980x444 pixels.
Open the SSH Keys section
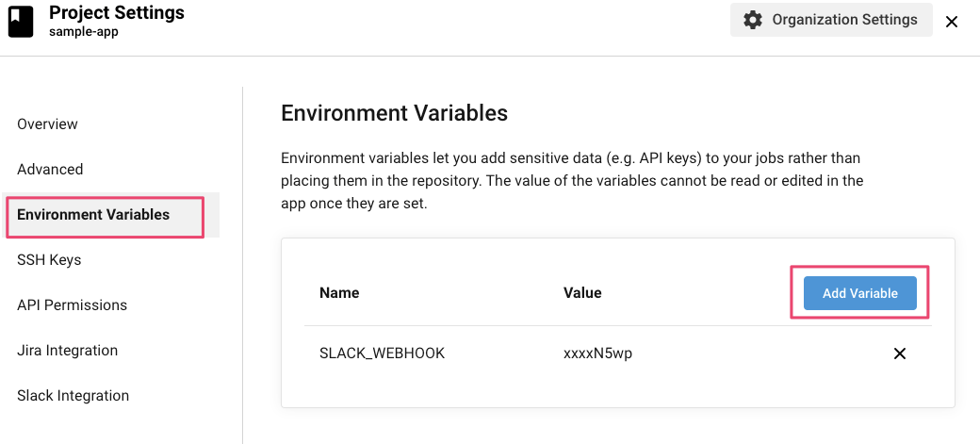(x=49, y=260)
